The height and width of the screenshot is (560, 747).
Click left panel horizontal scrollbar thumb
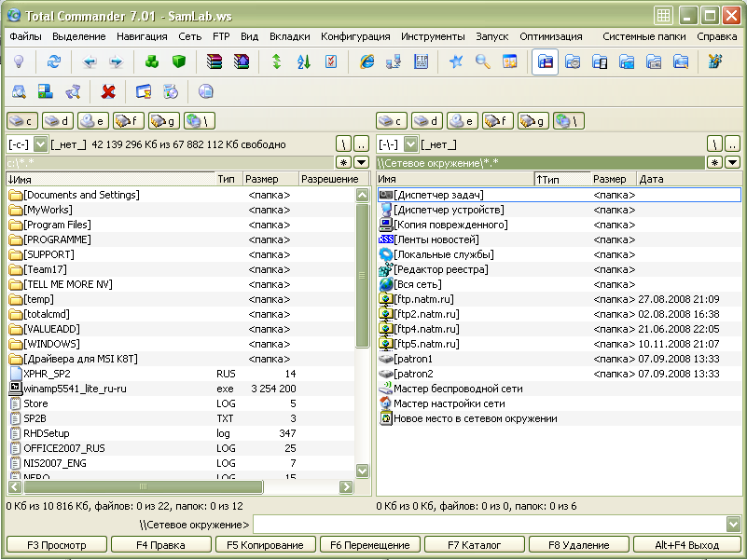click(x=143, y=486)
